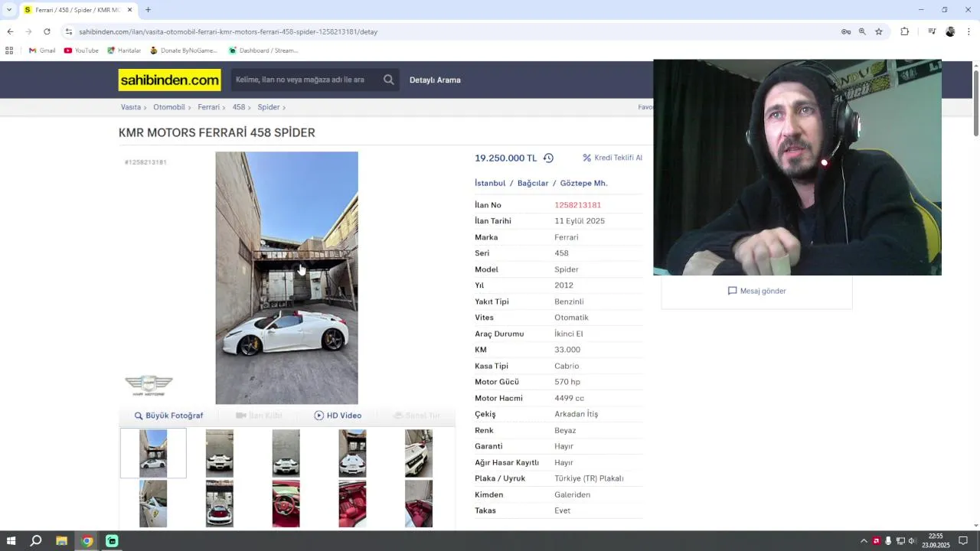Click listing number 1258213181

(x=577, y=205)
